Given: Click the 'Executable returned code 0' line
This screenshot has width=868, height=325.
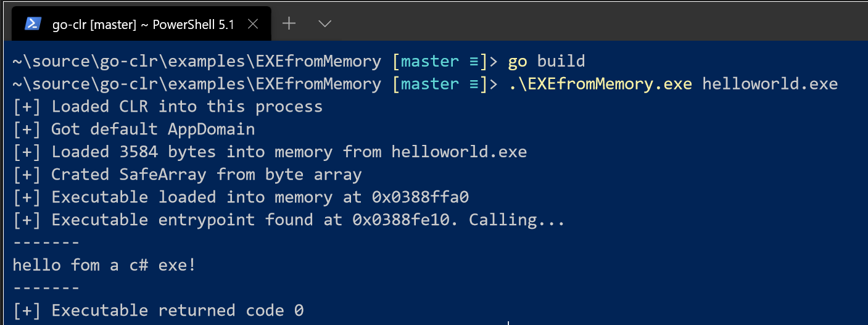Looking at the screenshot, I should [177, 310].
